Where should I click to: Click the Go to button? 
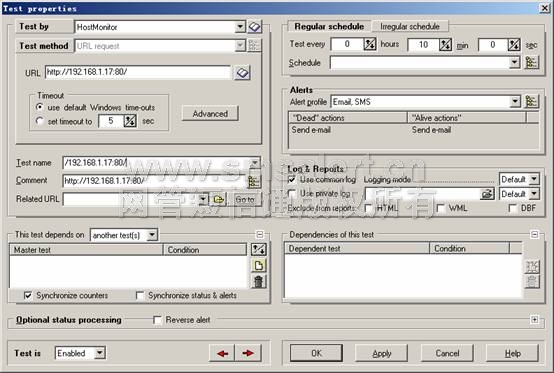click(x=245, y=200)
